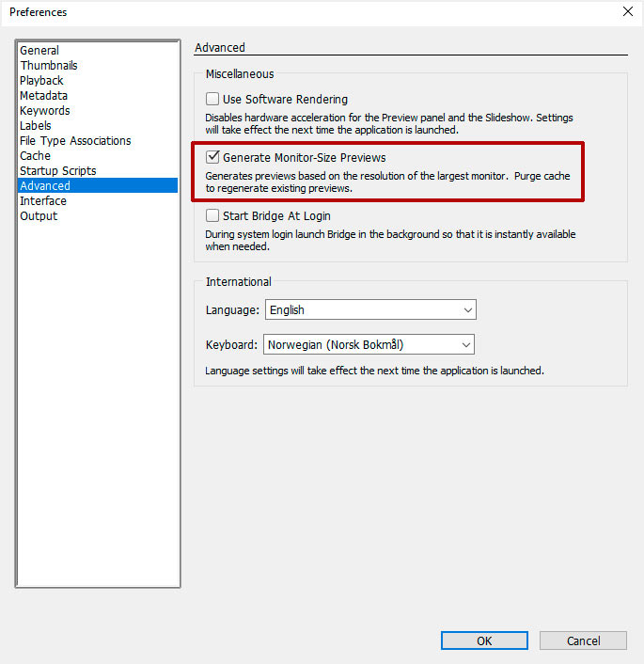Uncheck Generate Monitor-Size Previews

click(x=212, y=158)
